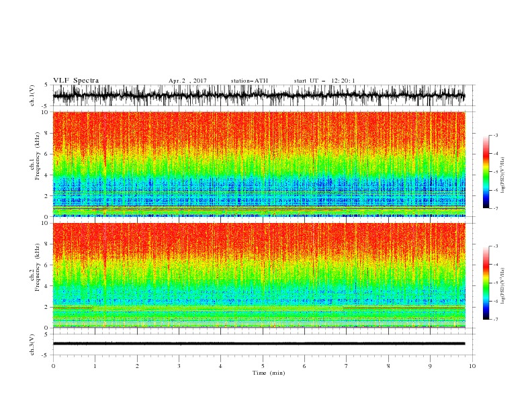532x411 pixels.
Task: Click the ch.2 spectrogram color scale bar
Action: 486,283
